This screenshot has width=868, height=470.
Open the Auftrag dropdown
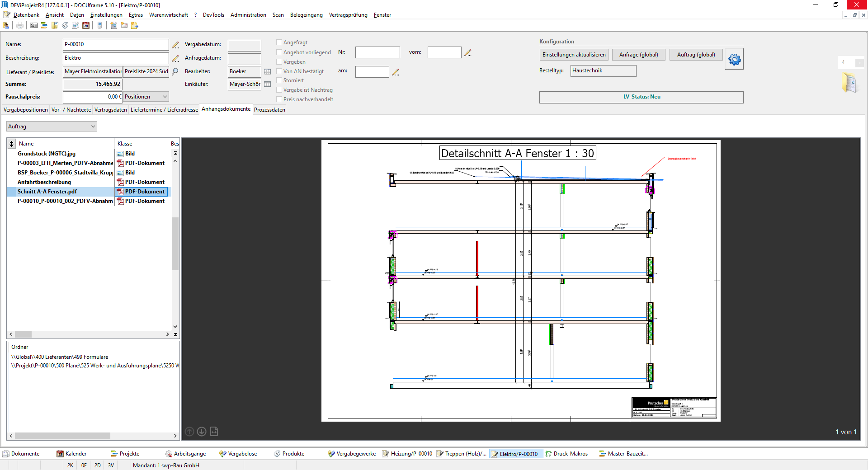tap(52, 127)
